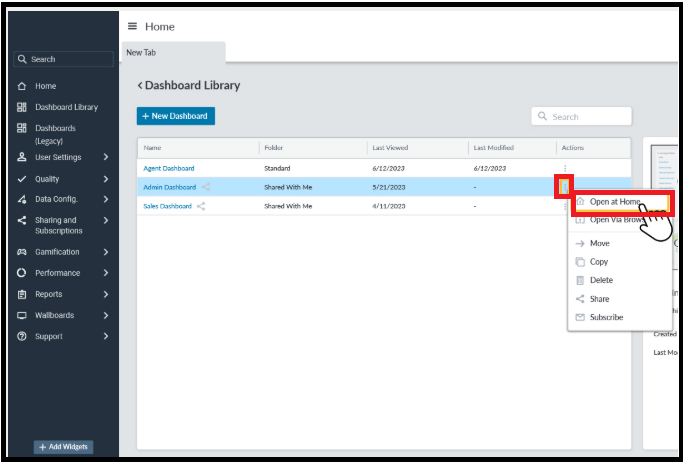Choose Copy in the context menu

tap(620, 262)
